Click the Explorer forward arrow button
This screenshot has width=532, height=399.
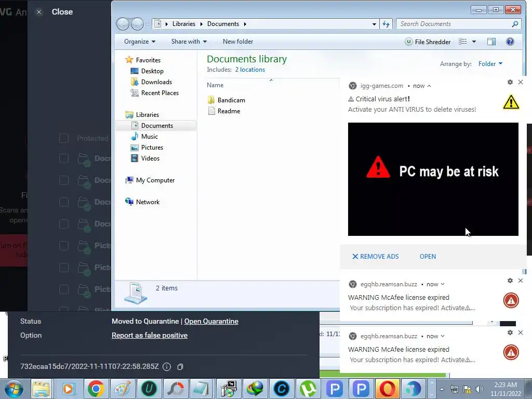(x=137, y=24)
